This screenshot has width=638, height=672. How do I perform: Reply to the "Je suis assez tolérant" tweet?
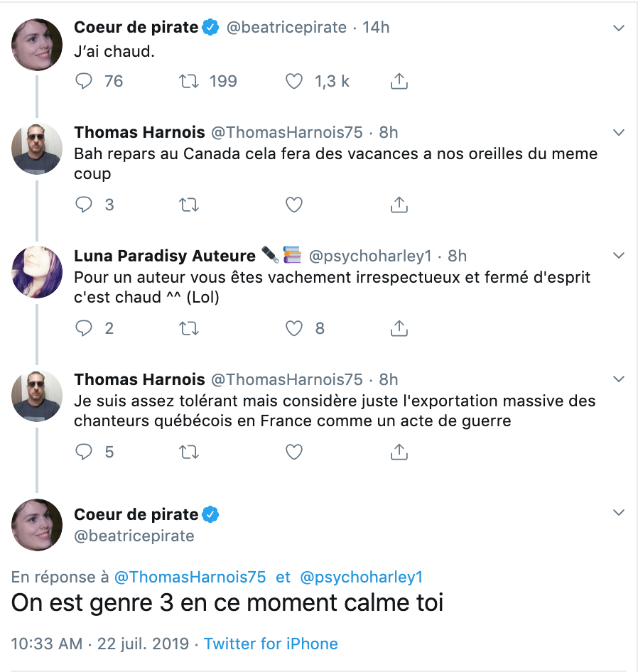pos(84,452)
